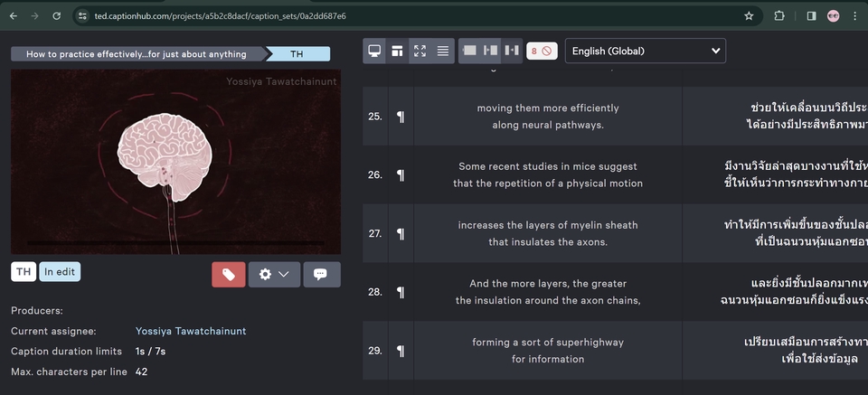
Task: Edit Thai translation of caption 27
Action: (776, 233)
